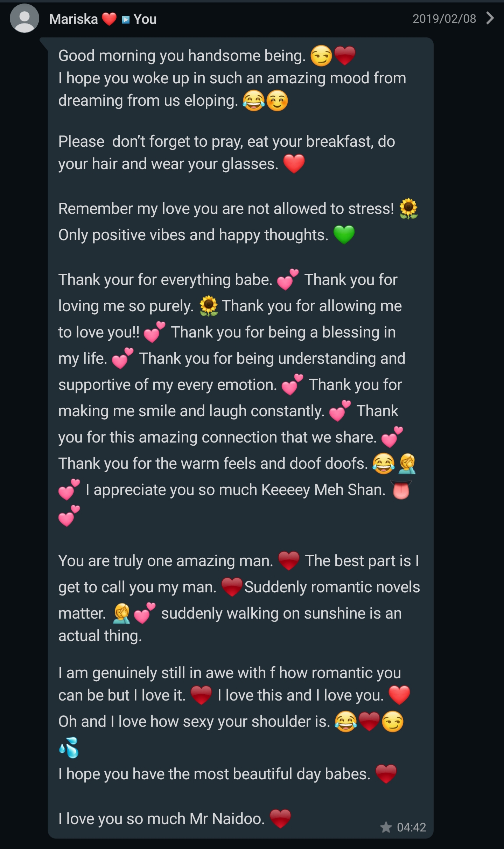Screen dimensions: 504x849
Task: Click the small arrow icon before You
Action: click(126, 20)
